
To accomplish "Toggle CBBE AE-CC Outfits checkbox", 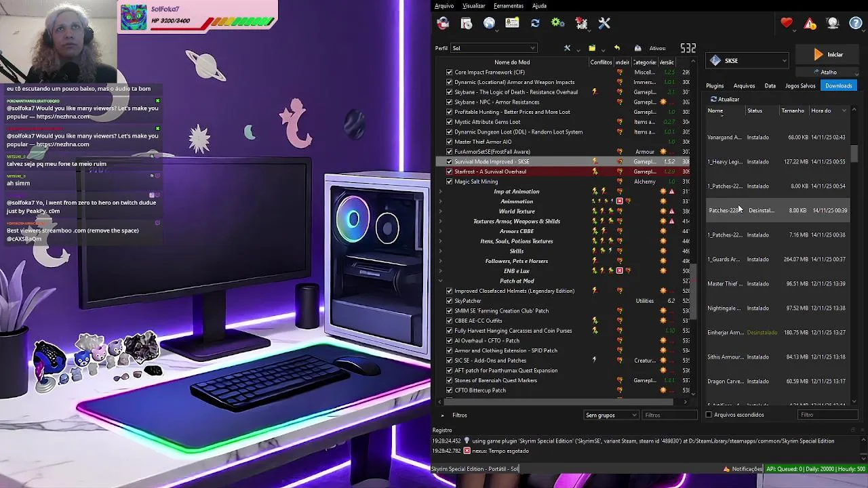I will tap(449, 321).
